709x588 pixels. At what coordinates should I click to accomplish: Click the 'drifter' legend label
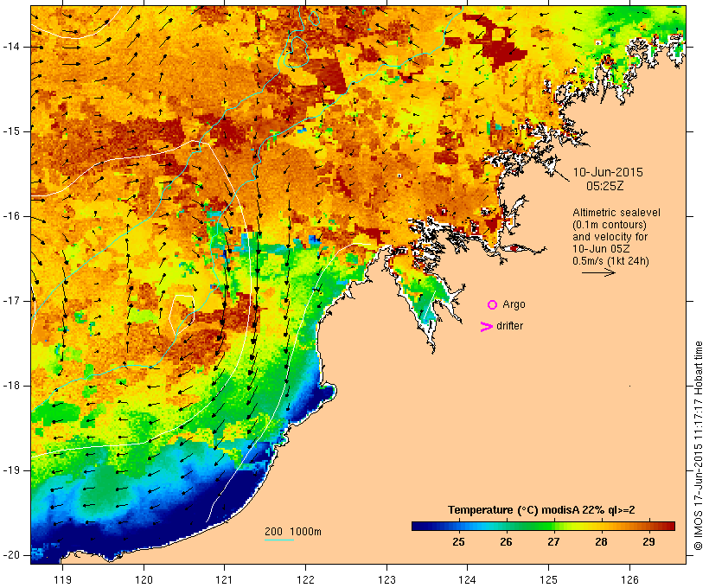[x=509, y=326]
